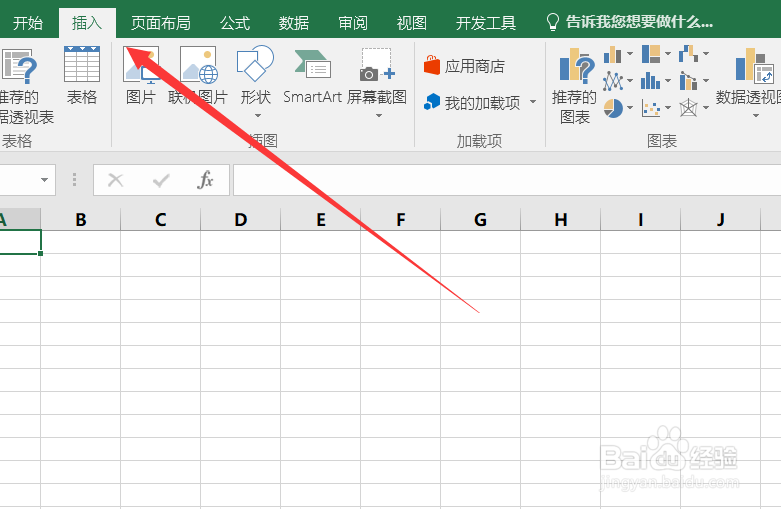Open the 审阅 tab

coord(353,23)
